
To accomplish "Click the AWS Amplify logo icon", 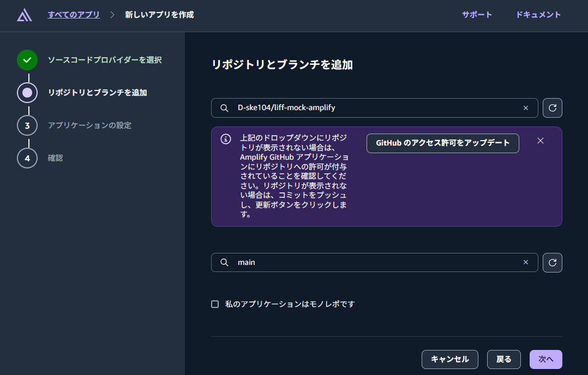I will [x=25, y=15].
